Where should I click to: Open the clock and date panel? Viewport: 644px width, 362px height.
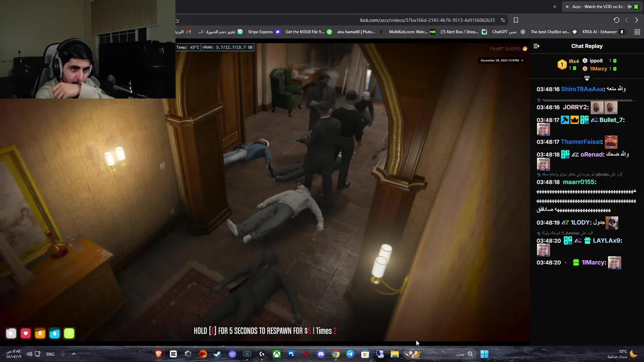pos(14,354)
